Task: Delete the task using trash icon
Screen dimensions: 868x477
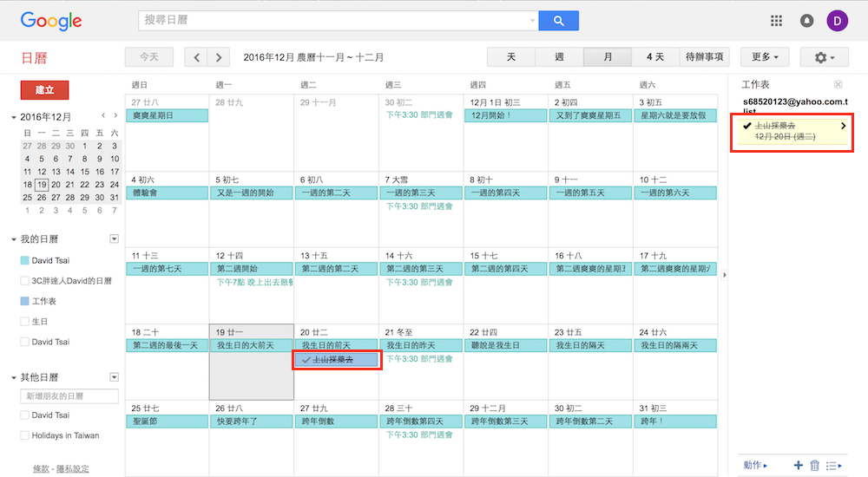Action: pyautogui.click(x=814, y=466)
